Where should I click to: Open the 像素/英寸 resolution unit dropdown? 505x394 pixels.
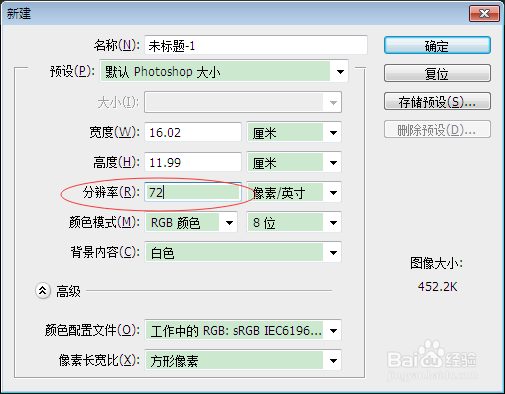click(x=294, y=192)
